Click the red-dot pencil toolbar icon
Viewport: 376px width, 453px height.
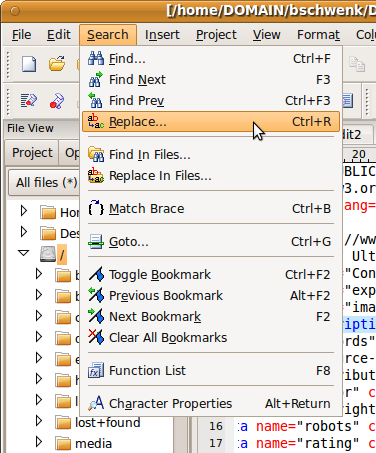pos(57,101)
